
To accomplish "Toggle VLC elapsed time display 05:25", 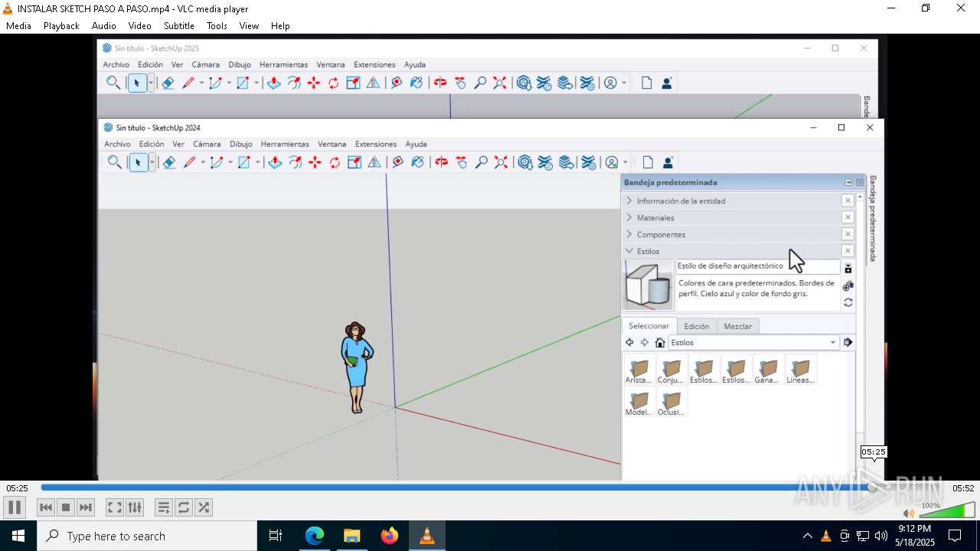I will (17, 488).
